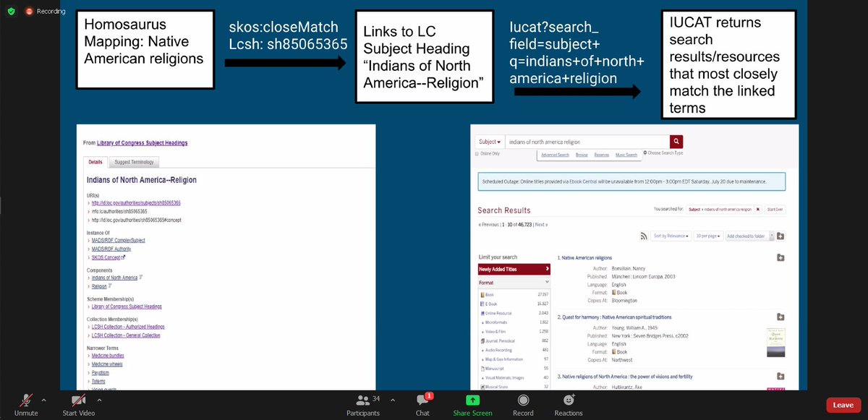The width and height of the screenshot is (868, 420).
Task: Click the RSS feed icon above results
Action: tap(644, 236)
